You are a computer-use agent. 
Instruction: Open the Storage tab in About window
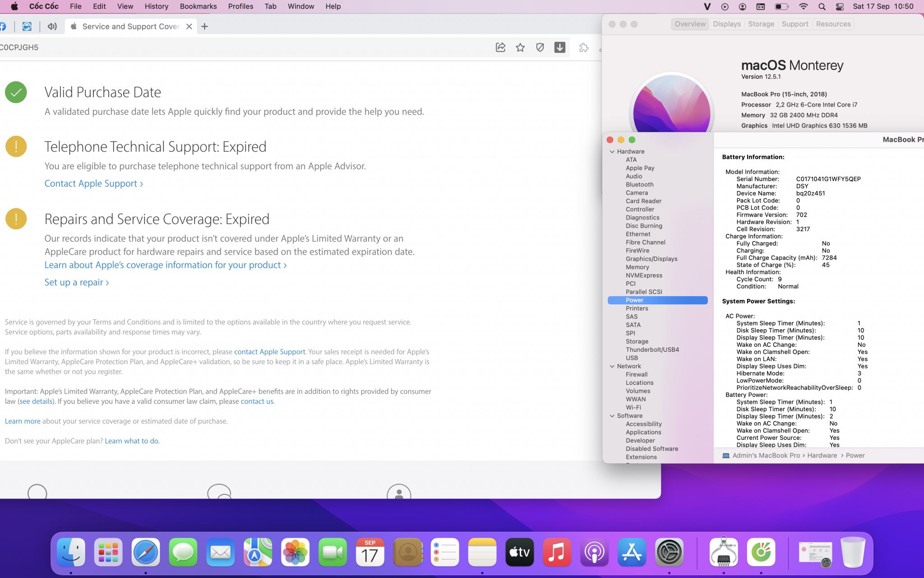pos(761,24)
